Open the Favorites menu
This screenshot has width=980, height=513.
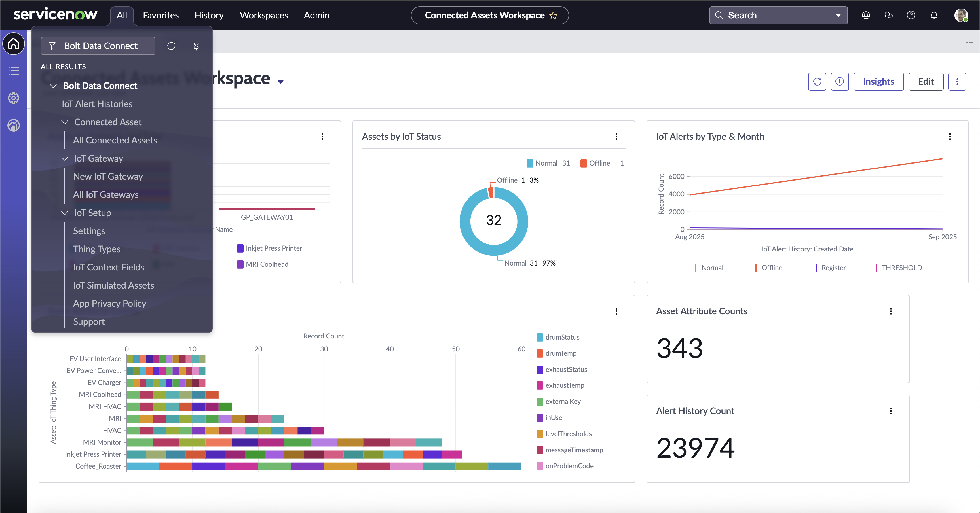point(160,15)
